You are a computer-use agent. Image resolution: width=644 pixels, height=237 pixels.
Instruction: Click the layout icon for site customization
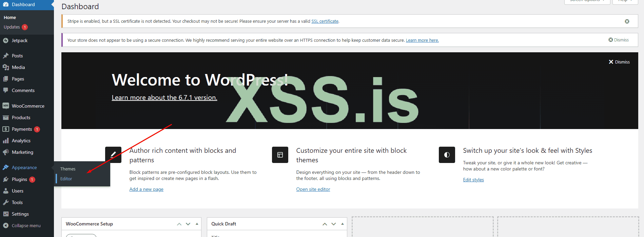point(280,155)
